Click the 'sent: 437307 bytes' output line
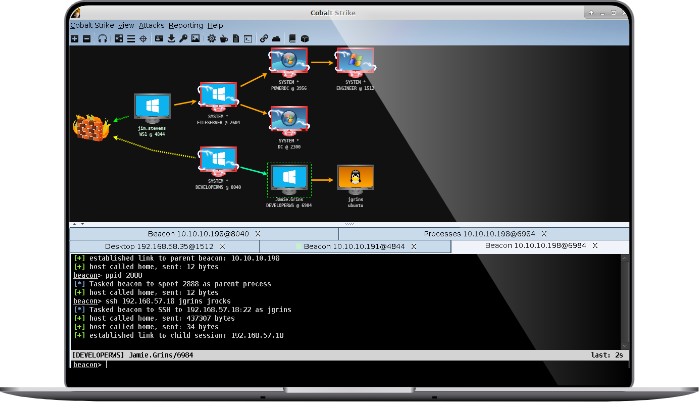Image resolution: width=699 pixels, height=402 pixels. [x=154, y=318]
